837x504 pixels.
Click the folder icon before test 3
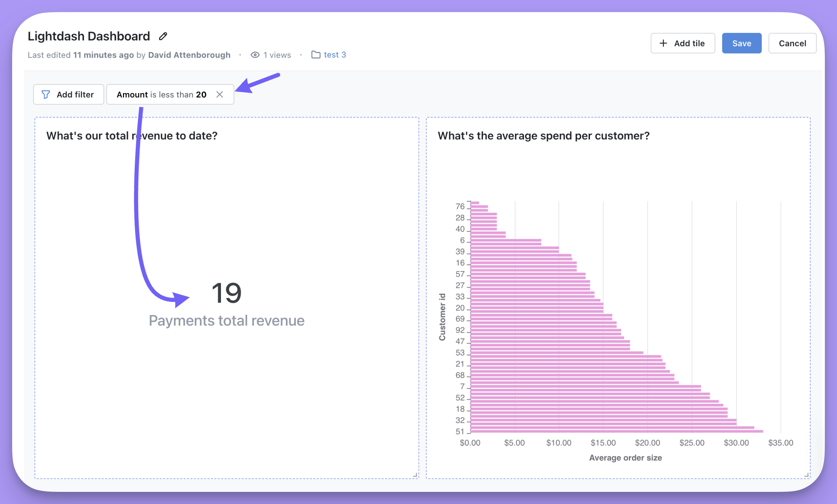click(x=315, y=55)
